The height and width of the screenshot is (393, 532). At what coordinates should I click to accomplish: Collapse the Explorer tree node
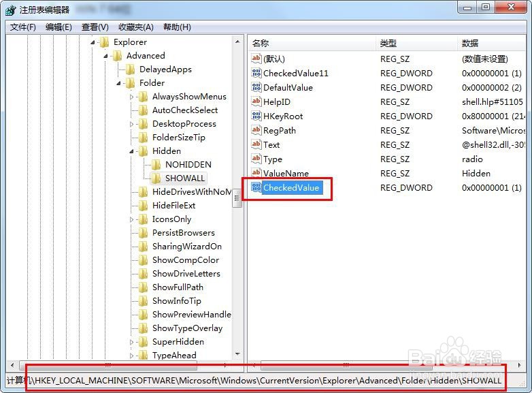point(93,42)
